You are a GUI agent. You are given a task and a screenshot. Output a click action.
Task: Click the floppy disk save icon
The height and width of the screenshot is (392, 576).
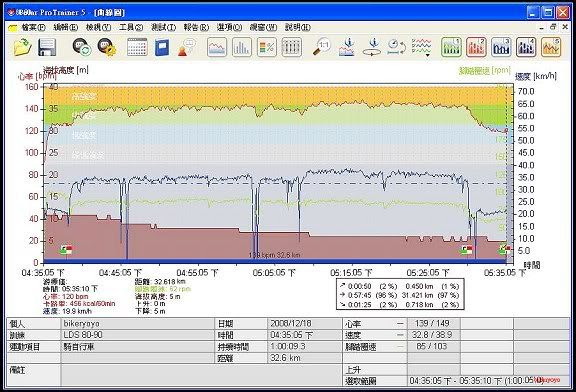click(x=47, y=47)
